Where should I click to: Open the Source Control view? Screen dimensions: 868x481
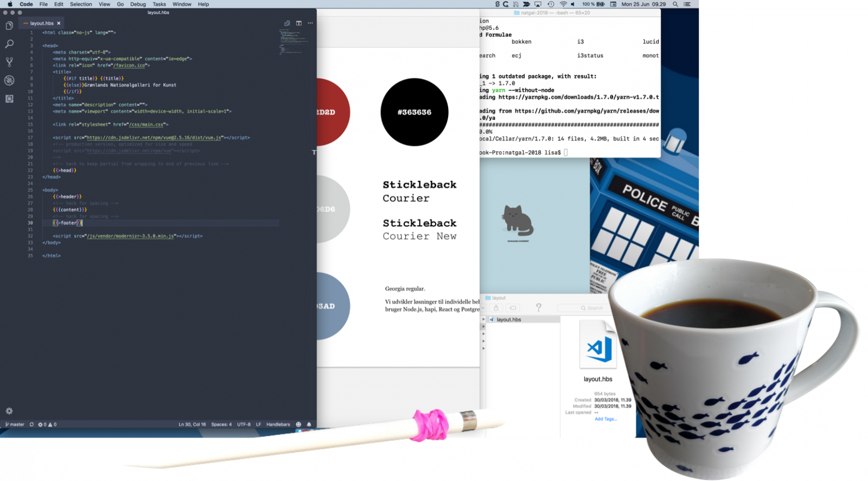9,62
